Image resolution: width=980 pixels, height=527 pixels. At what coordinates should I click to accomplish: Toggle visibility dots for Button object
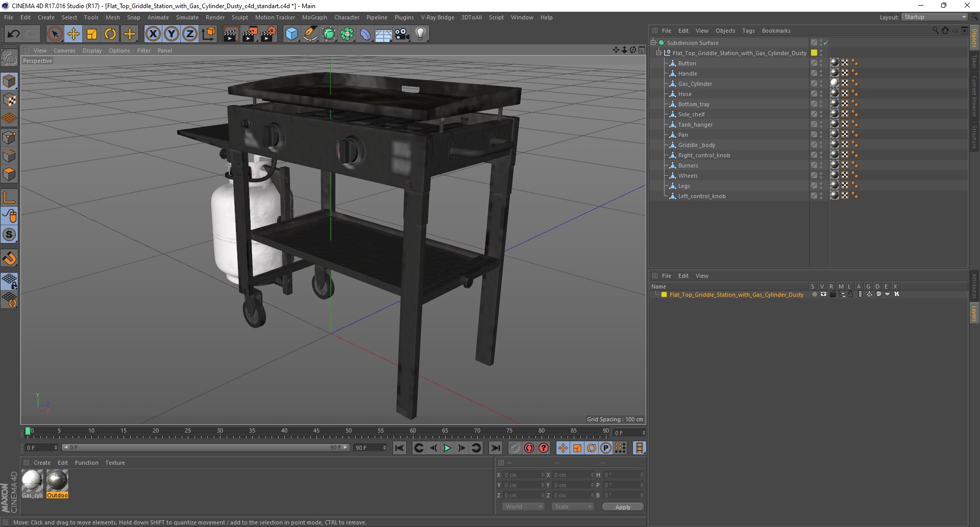(821, 63)
